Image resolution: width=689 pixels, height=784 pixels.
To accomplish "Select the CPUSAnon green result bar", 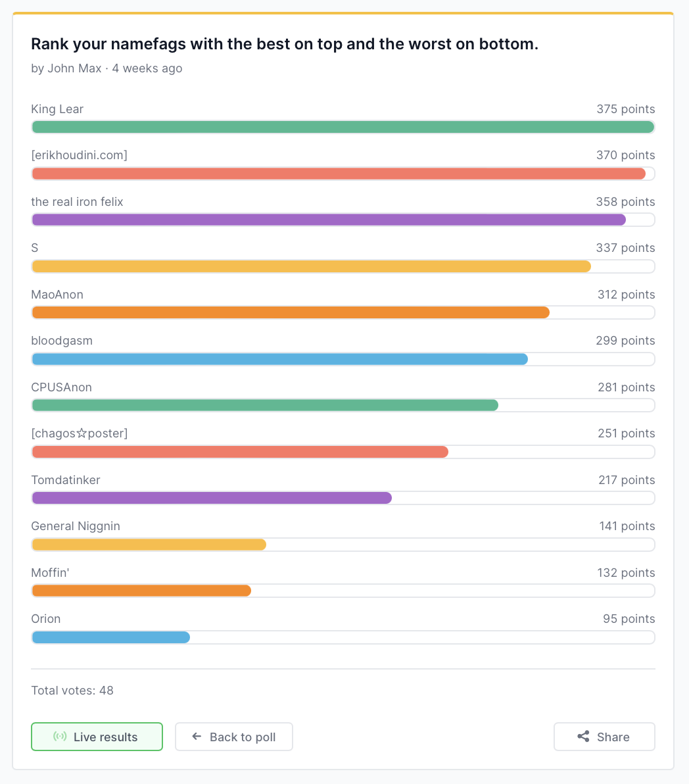I will [265, 405].
